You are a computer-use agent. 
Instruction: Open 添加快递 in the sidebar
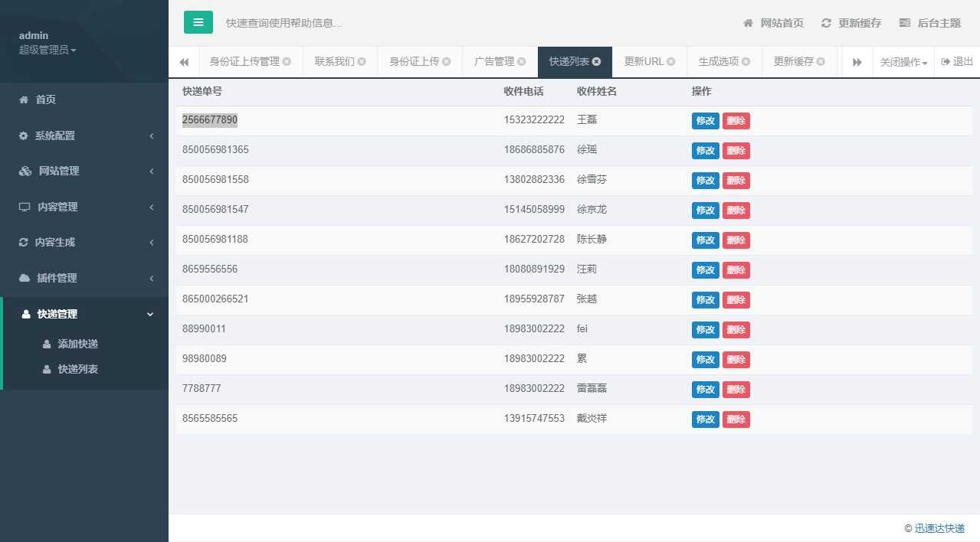point(78,344)
